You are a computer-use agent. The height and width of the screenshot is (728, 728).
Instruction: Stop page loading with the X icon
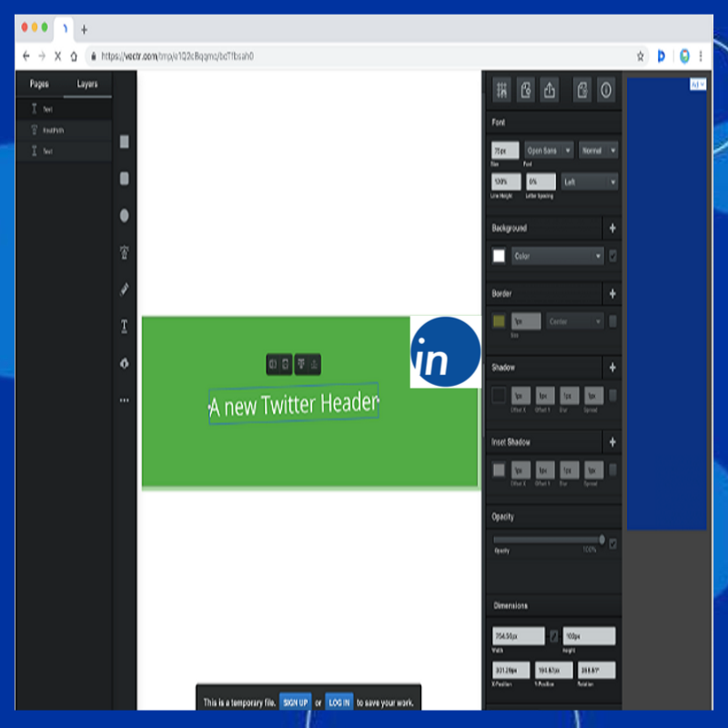[x=57, y=56]
